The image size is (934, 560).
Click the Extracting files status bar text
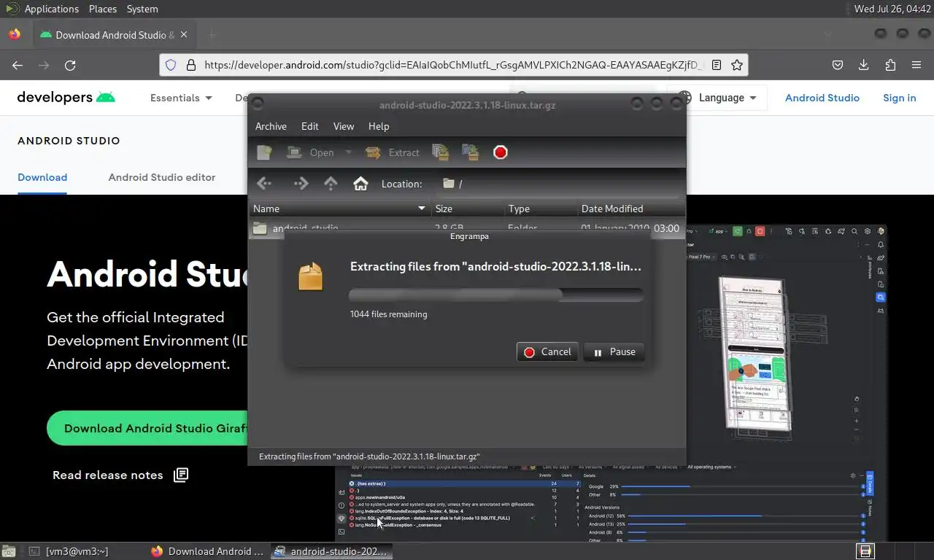click(369, 456)
